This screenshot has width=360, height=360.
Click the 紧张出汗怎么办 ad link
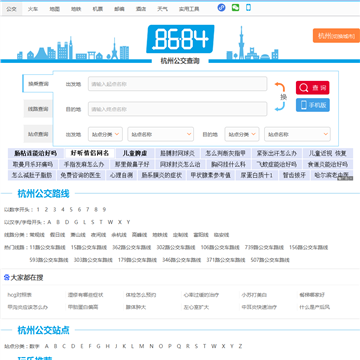point(277,153)
